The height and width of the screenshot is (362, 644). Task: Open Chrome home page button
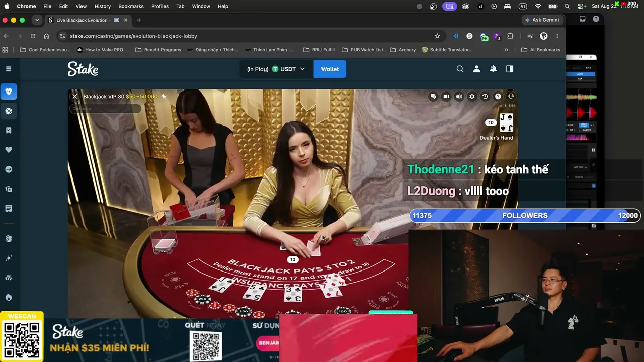coord(46,36)
